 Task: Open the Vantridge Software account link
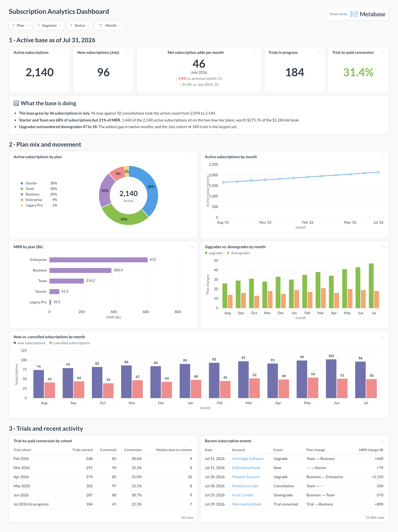[x=248, y=459]
